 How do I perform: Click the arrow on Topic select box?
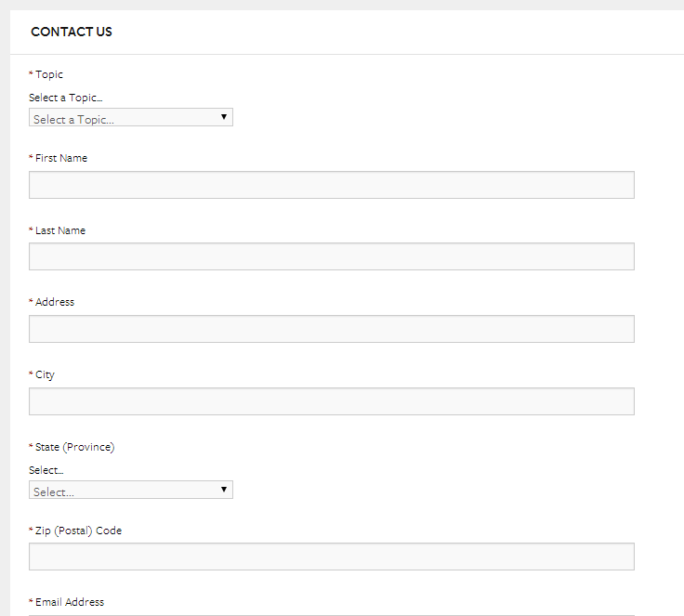tap(224, 117)
